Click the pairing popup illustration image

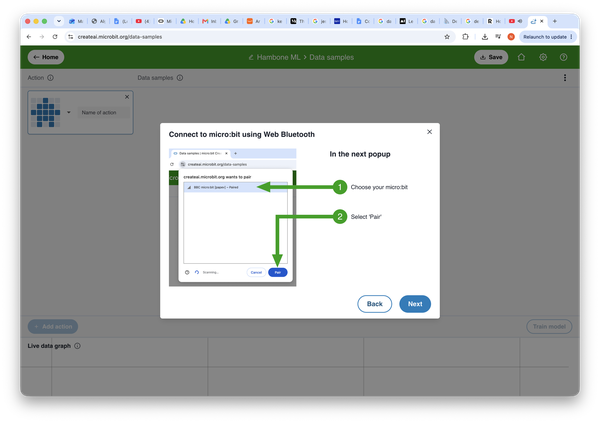click(x=233, y=217)
